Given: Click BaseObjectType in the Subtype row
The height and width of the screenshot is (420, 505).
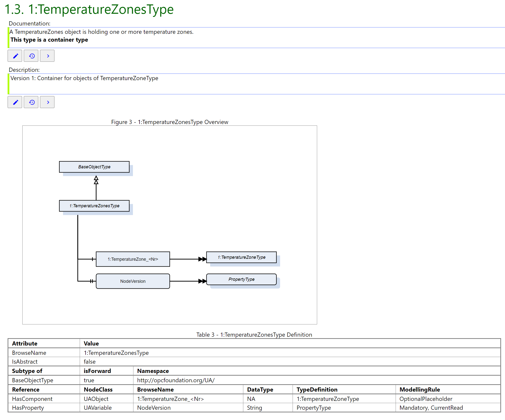Looking at the screenshot, I should click(x=33, y=380).
